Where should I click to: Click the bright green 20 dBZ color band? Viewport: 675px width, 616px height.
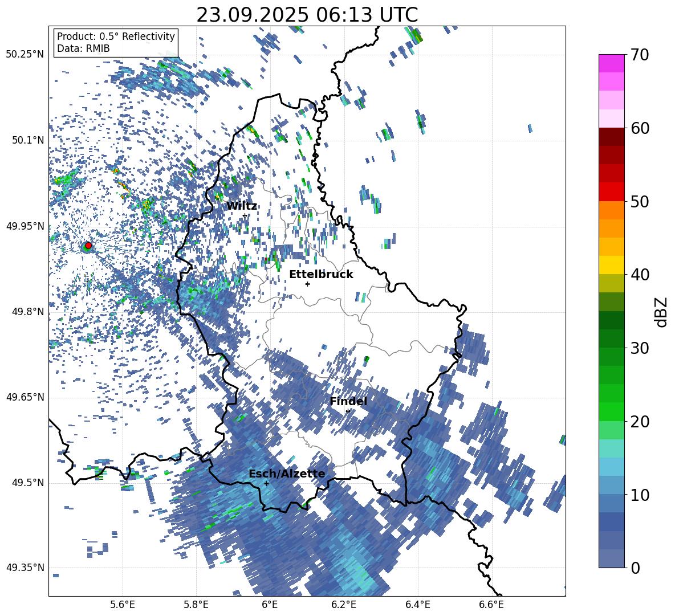pos(611,411)
